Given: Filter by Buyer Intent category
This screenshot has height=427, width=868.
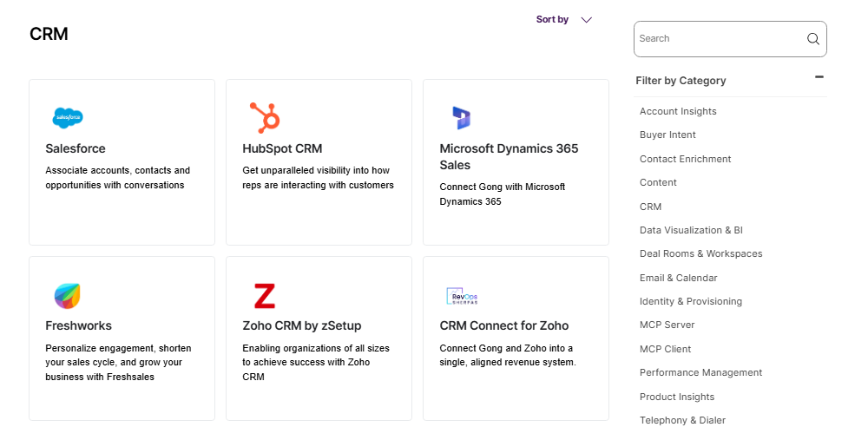Looking at the screenshot, I should click(x=667, y=135).
